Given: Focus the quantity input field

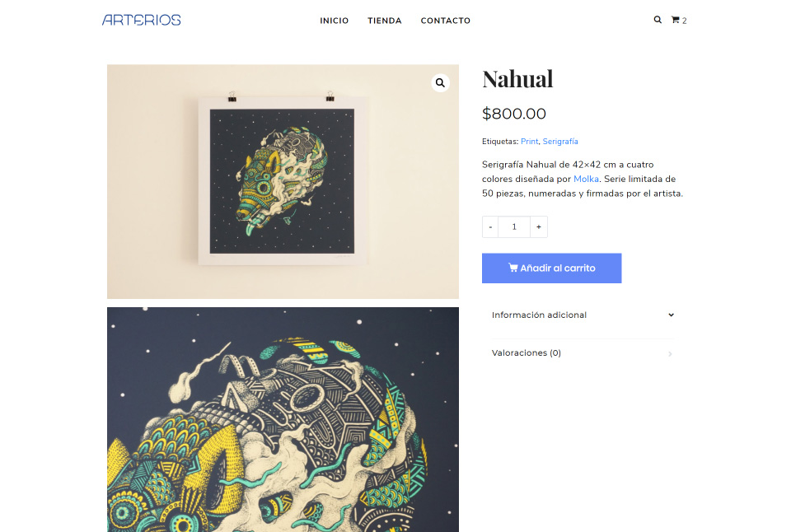Looking at the screenshot, I should point(514,227).
